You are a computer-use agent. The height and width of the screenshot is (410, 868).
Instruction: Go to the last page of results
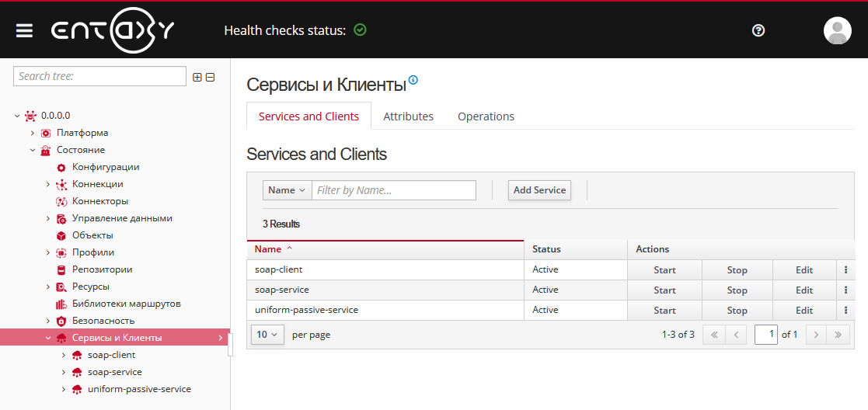point(838,335)
